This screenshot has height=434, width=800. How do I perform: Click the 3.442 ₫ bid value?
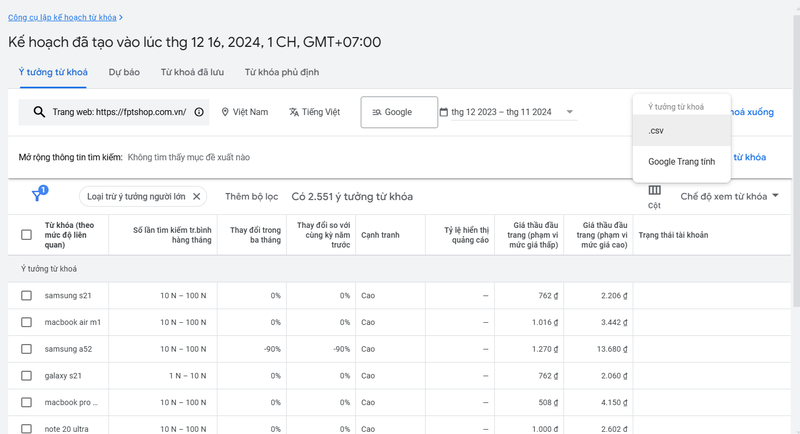(614, 322)
